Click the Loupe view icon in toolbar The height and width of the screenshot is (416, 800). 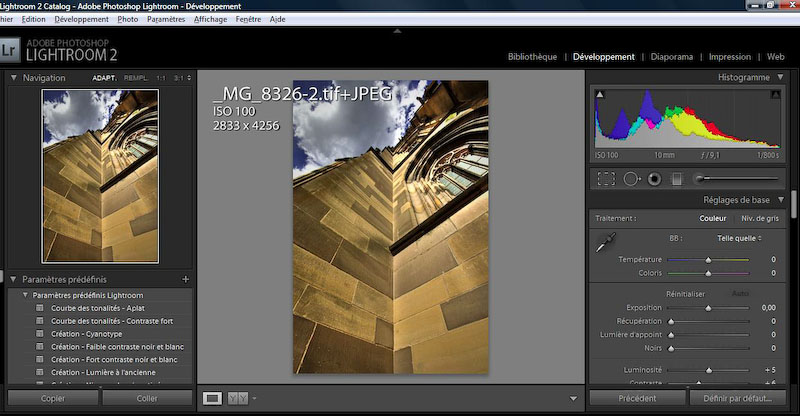point(212,399)
